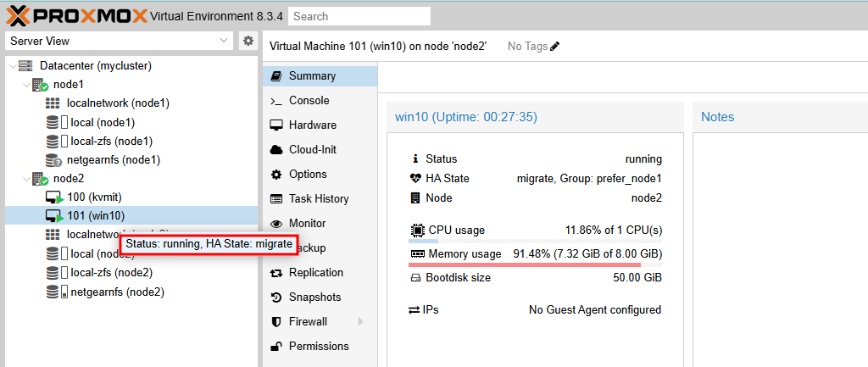Select local-zfs (node2) storage icon

tap(53, 273)
